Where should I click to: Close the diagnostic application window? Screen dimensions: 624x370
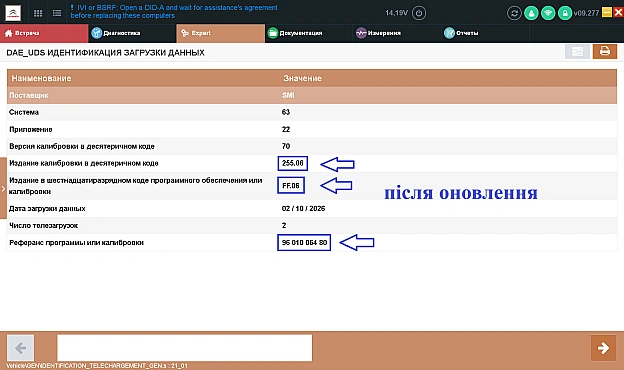click(618, 12)
